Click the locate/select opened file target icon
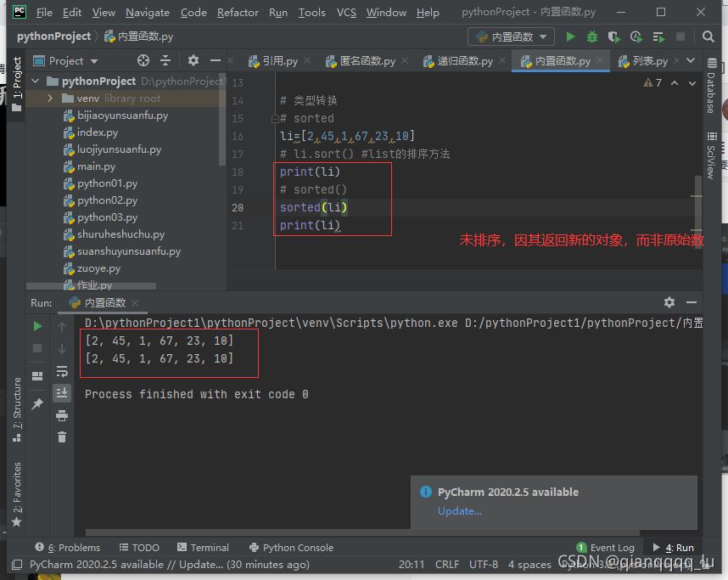Image resolution: width=728 pixels, height=580 pixels. (143, 61)
